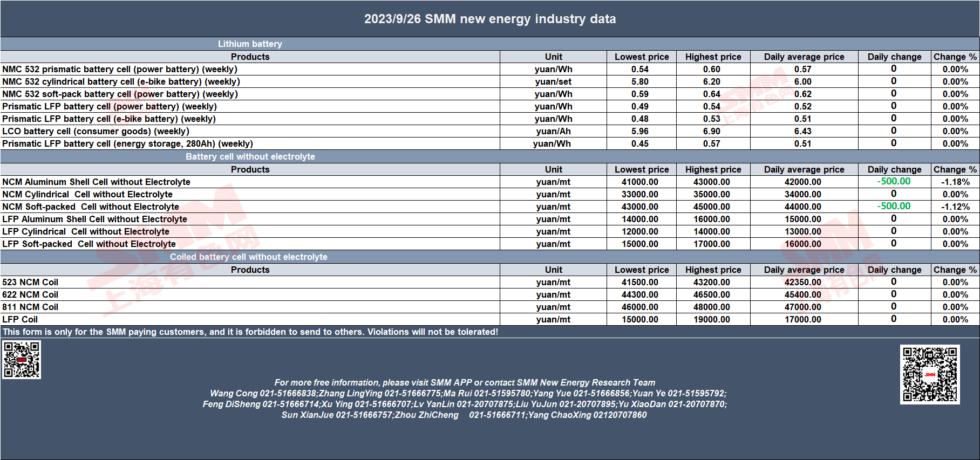Click the large SMM QR code at bottom right
The width and height of the screenshot is (980, 460).
point(930,374)
